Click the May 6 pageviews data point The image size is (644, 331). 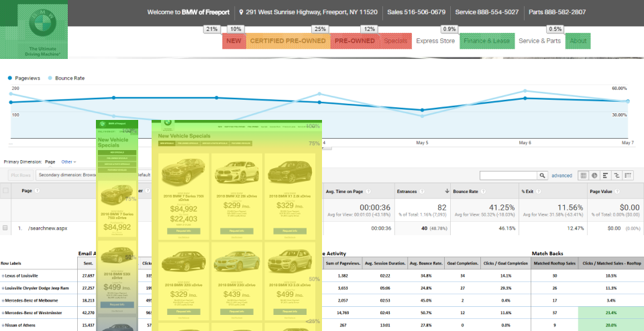click(525, 98)
